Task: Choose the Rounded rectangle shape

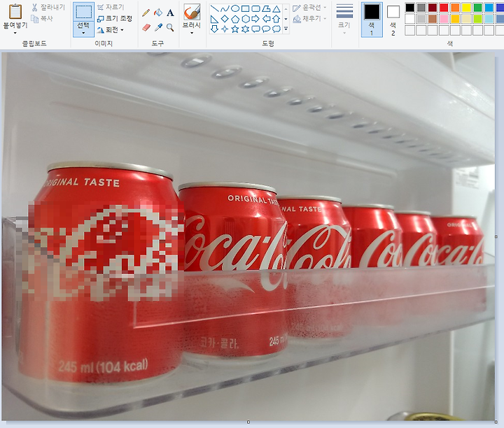Action: pos(256,8)
